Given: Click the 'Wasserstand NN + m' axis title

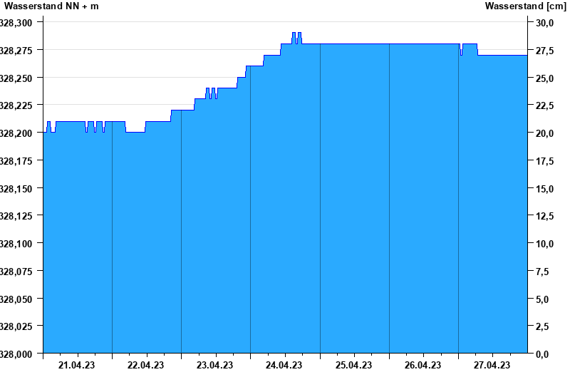Looking at the screenshot, I should (51, 6).
